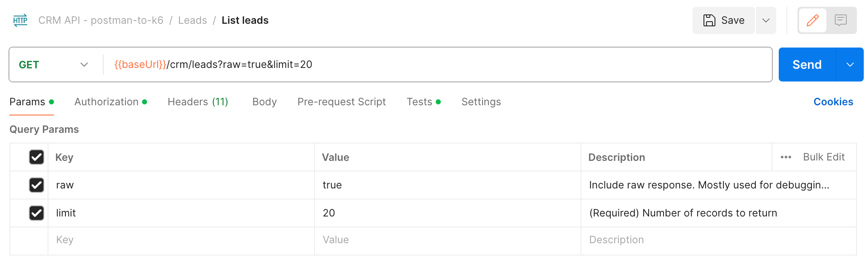Click the pencil edit mode icon

[812, 20]
